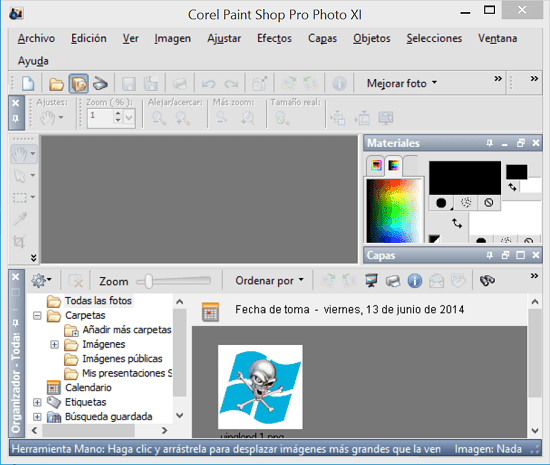Adjust the Organizer thumbnail Zoom slider
Image resolution: width=550 pixels, height=465 pixels.
149,281
